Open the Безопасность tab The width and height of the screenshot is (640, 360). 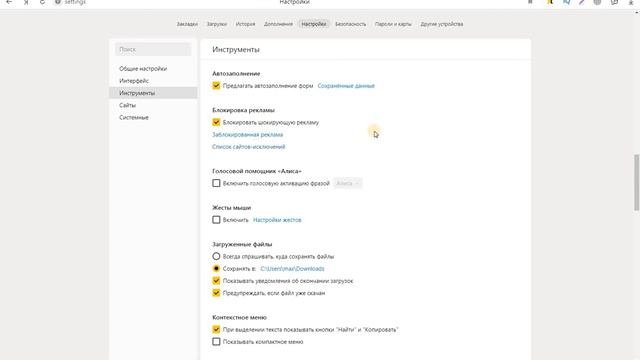pyautogui.click(x=351, y=24)
